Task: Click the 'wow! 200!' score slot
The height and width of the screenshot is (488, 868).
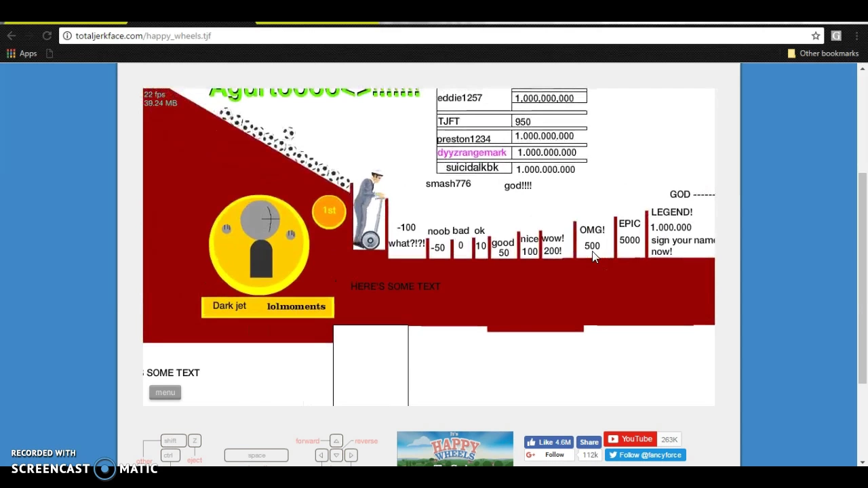Action: pyautogui.click(x=553, y=245)
